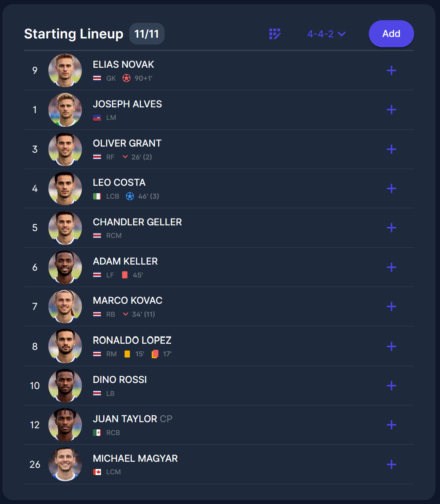
Task: Click the plus icon for Ronaldo Lopez
Action: [391, 346]
